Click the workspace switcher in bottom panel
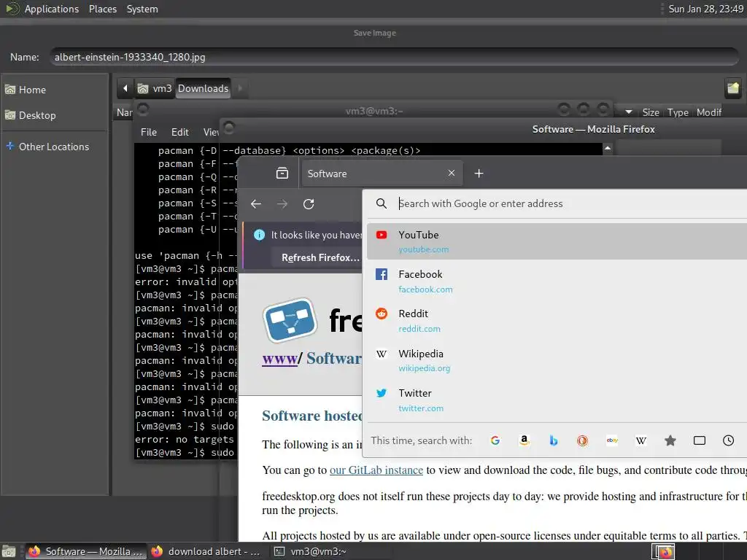The height and width of the screenshot is (560, 747). [x=663, y=552]
